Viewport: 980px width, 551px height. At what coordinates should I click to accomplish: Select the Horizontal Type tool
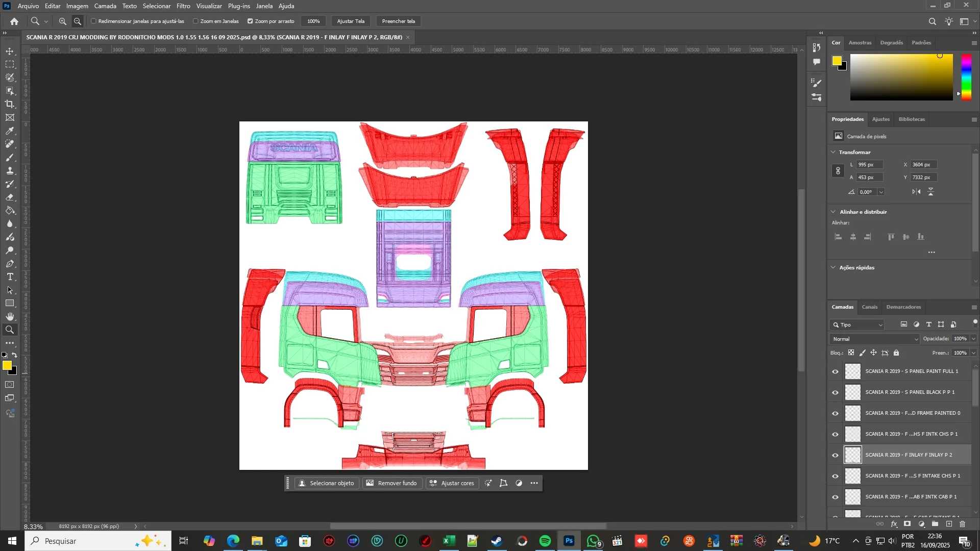(x=10, y=277)
